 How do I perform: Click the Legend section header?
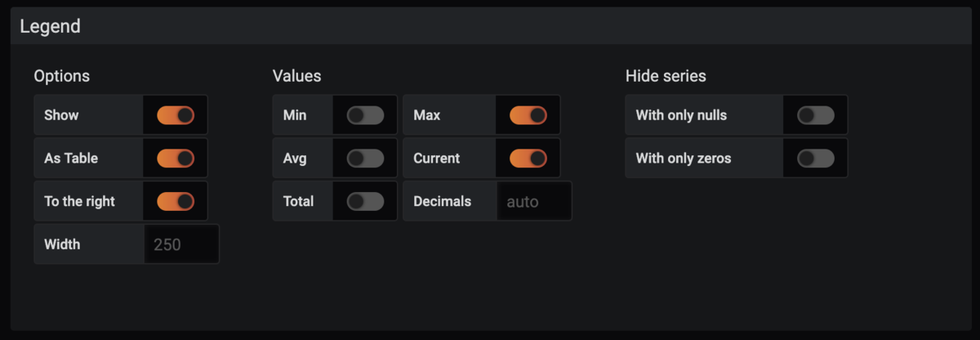pos(51,26)
